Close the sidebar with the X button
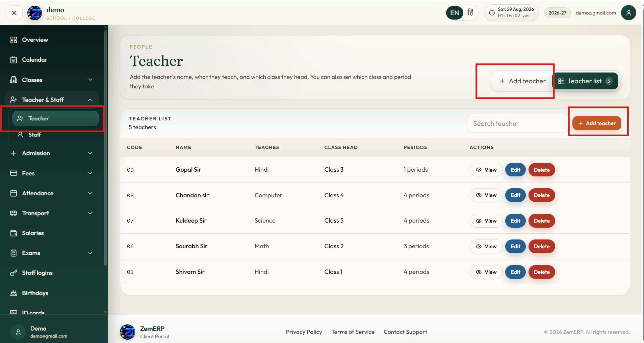Viewport: 644px width, 343px height. click(14, 13)
